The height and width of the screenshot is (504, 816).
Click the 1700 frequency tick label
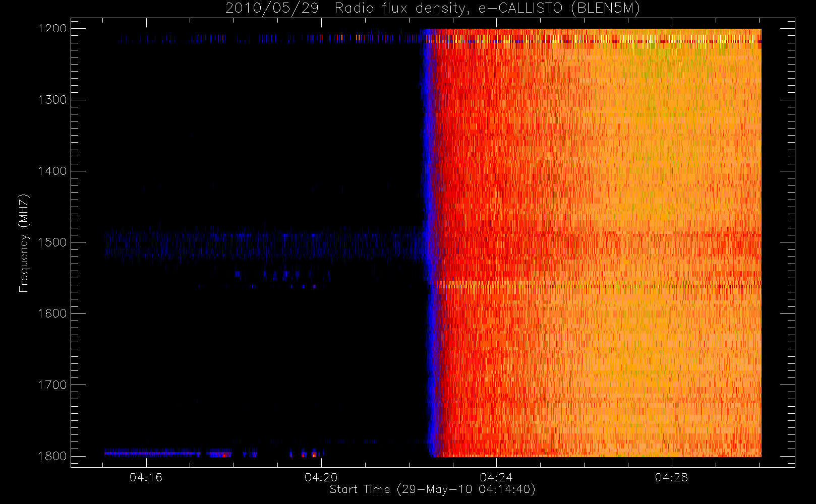[52, 385]
